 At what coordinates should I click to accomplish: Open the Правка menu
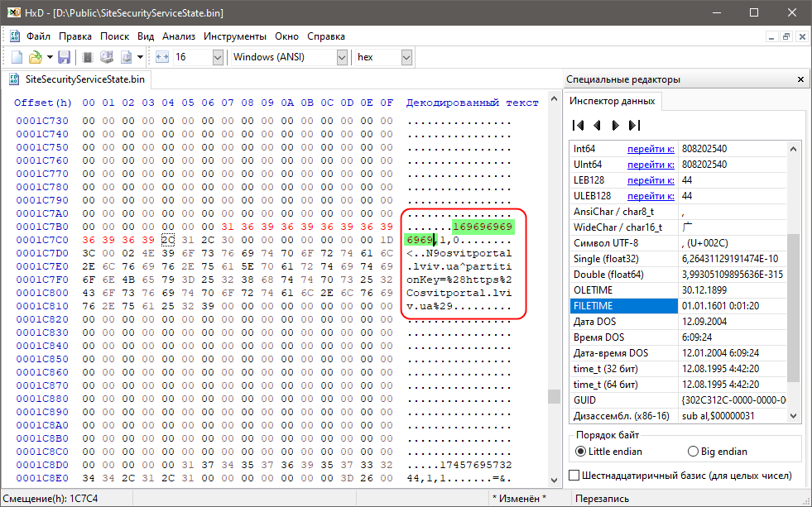(75, 36)
